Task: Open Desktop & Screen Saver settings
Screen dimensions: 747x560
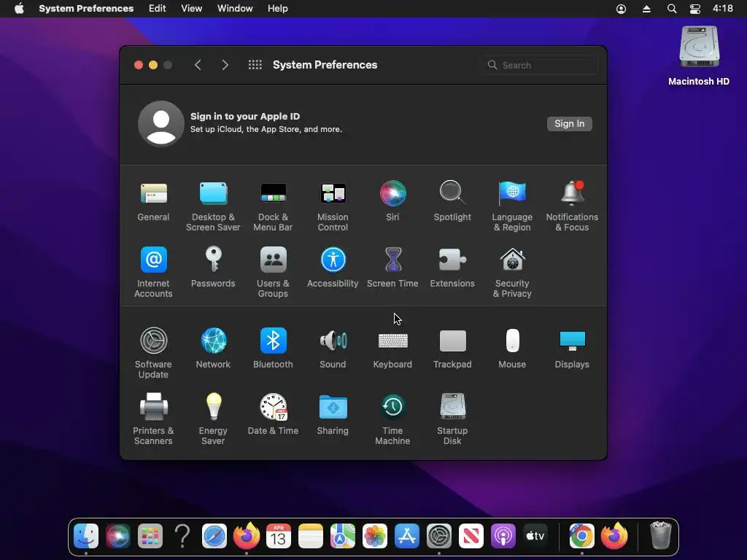Action: 213,194
